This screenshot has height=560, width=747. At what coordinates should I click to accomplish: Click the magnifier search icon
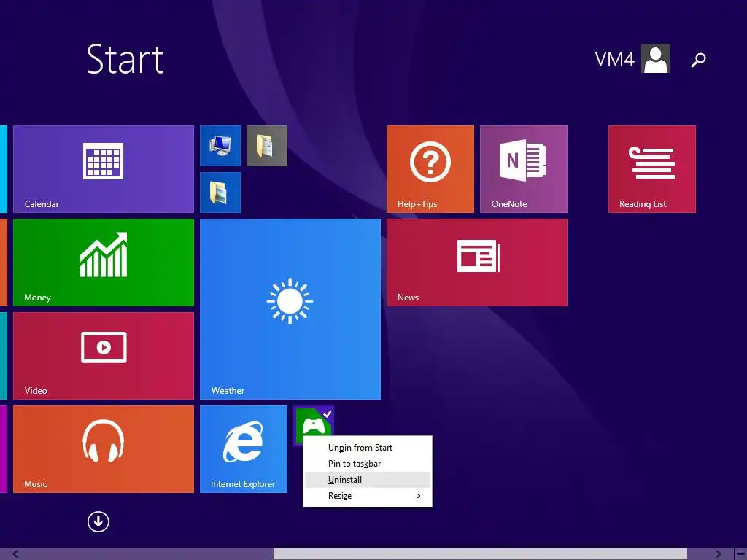point(698,60)
